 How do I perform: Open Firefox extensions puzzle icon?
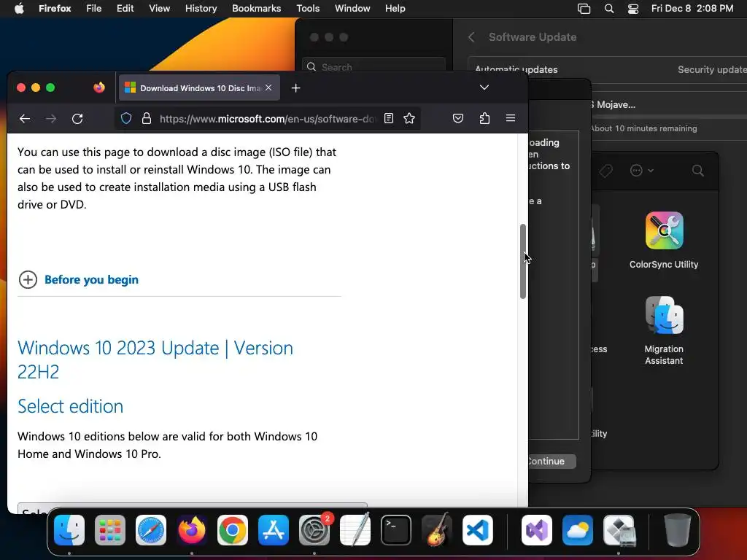click(x=484, y=119)
